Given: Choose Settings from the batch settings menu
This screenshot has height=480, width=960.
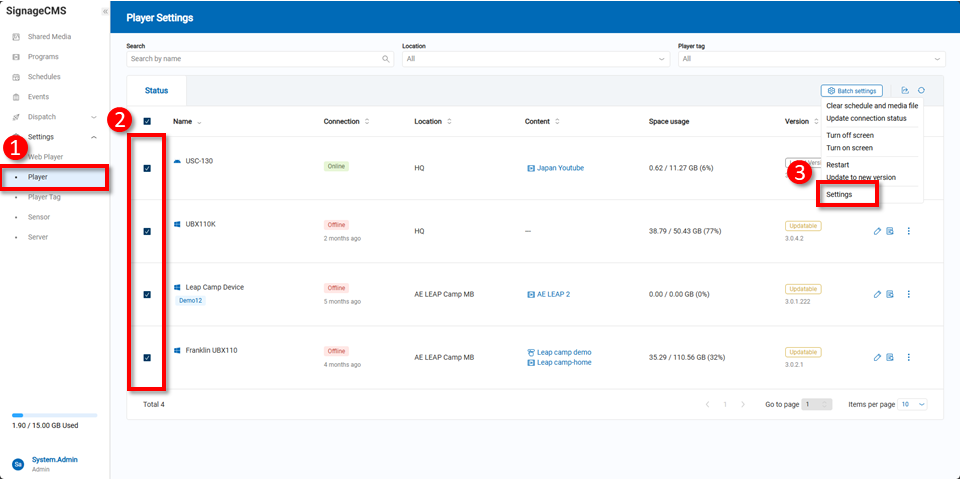Looking at the screenshot, I should 840,194.
